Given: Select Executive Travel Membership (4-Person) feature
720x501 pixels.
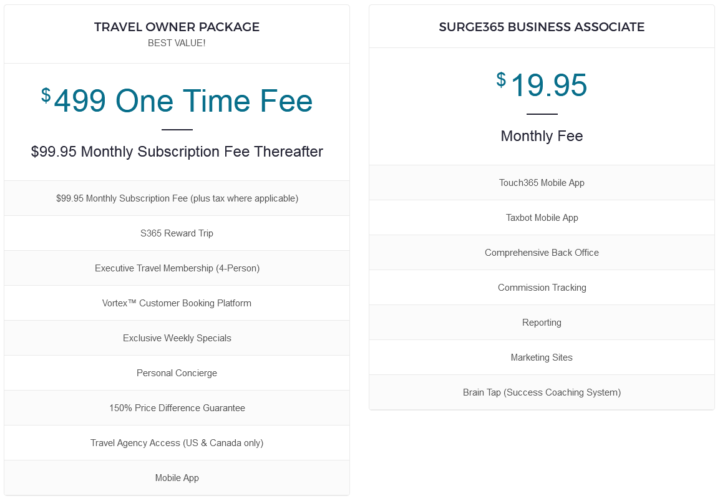Looking at the screenshot, I should tap(177, 268).
